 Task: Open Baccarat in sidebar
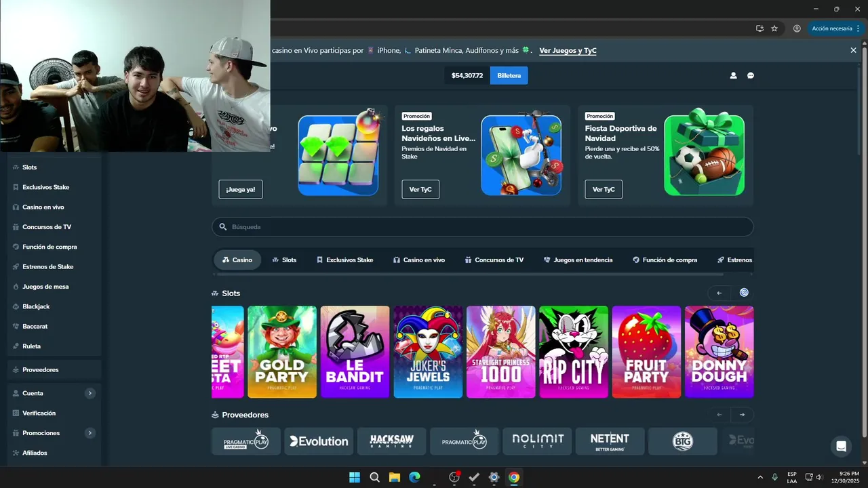54,326
